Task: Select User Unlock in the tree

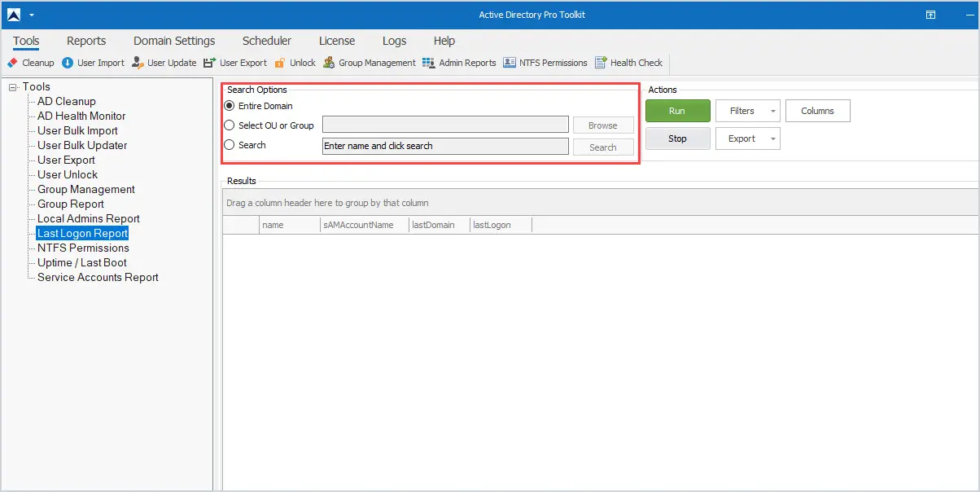Action: [68, 174]
